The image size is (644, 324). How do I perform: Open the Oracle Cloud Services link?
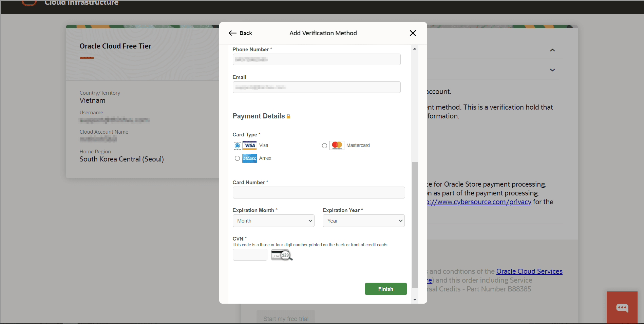pos(529,271)
